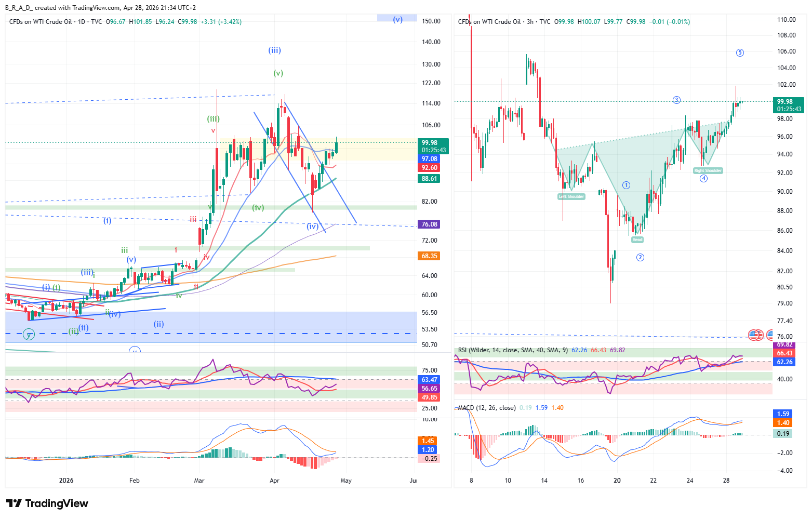Click the Mar date on daily time axis

(x=199, y=481)
